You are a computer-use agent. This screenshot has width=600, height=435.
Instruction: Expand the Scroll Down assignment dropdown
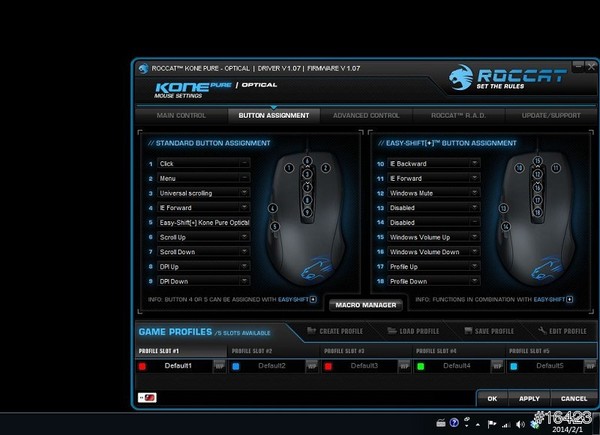pyautogui.click(x=204, y=252)
